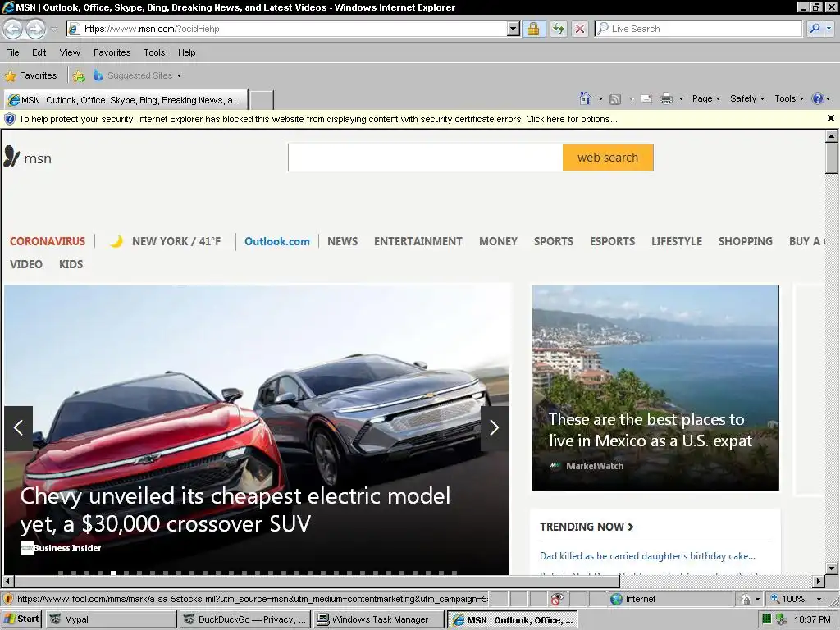Click the Read Mail envelope icon
This screenshot has width=840, height=630.
tap(646, 98)
